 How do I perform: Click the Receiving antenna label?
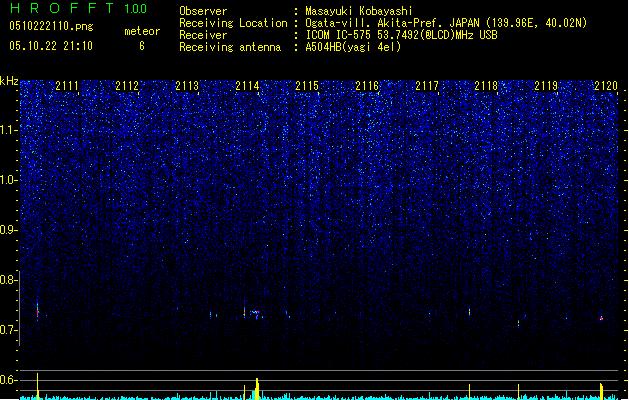point(230,47)
